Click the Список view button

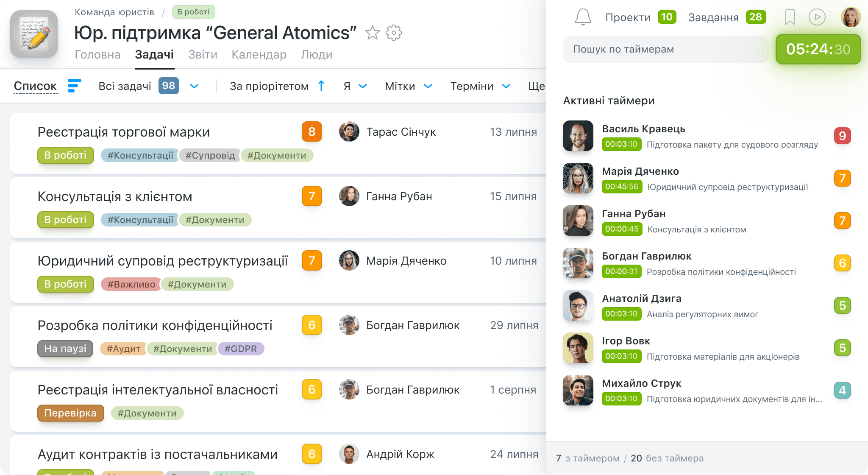click(36, 86)
